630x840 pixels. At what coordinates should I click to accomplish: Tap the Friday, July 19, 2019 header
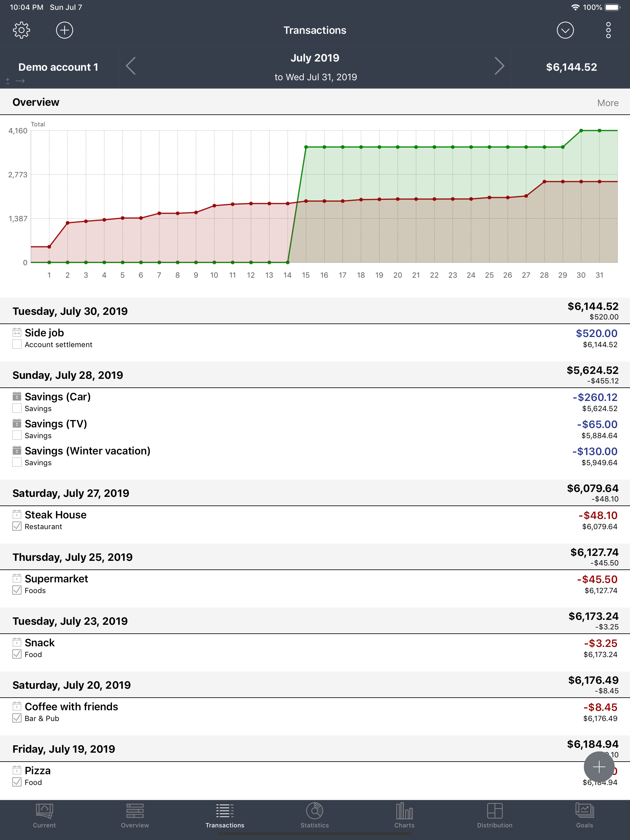pyautogui.click(x=315, y=748)
